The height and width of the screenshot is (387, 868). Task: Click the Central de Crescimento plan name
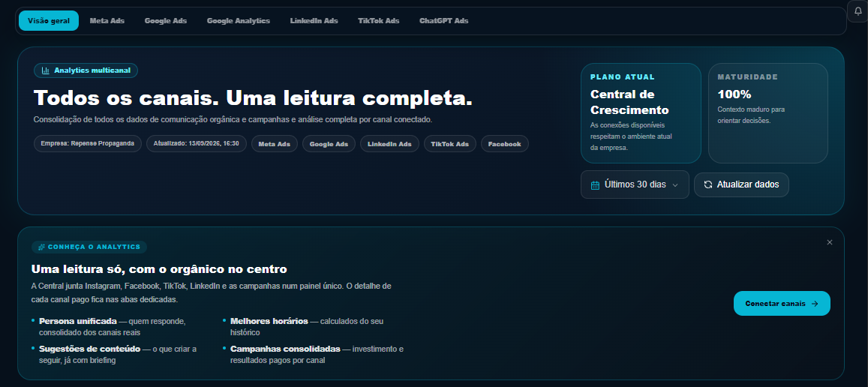pos(629,102)
